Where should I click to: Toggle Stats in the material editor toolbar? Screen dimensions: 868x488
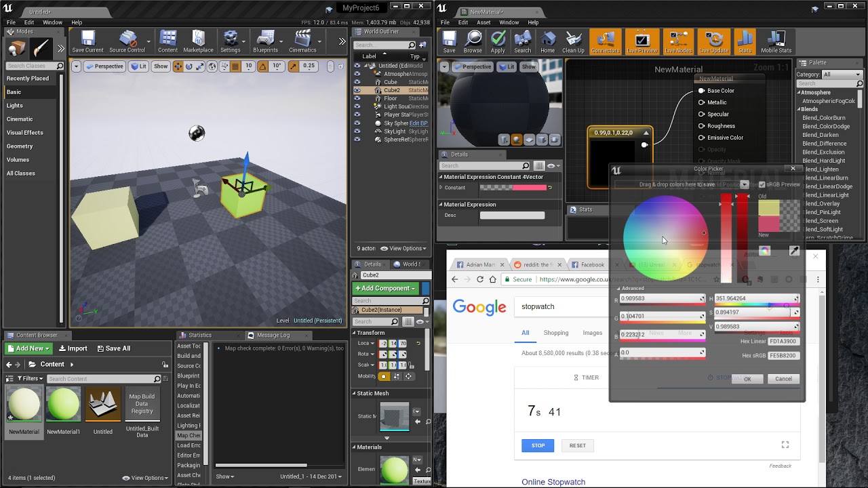pyautogui.click(x=745, y=41)
